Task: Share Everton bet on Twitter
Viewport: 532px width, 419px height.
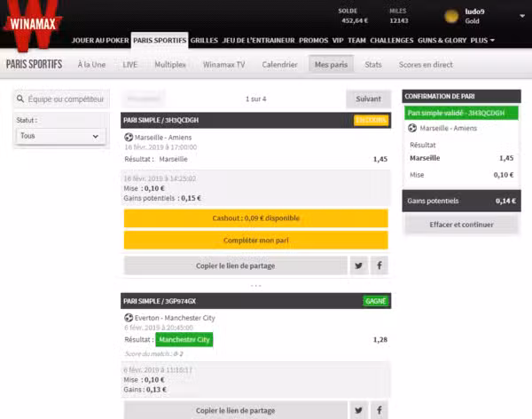Action: click(x=358, y=410)
